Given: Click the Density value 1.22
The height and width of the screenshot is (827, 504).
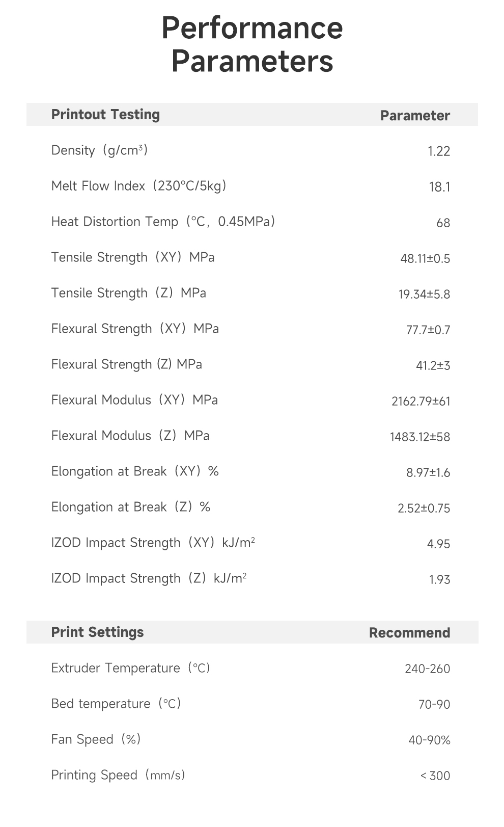Looking at the screenshot, I should pos(439,151).
